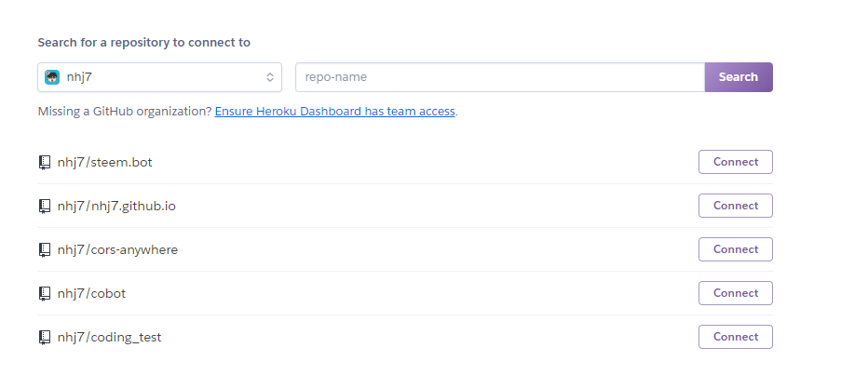The width and height of the screenshot is (868, 388).
Task: Click the 'Search for a repository to connect to' heading
Action: coord(144,43)
